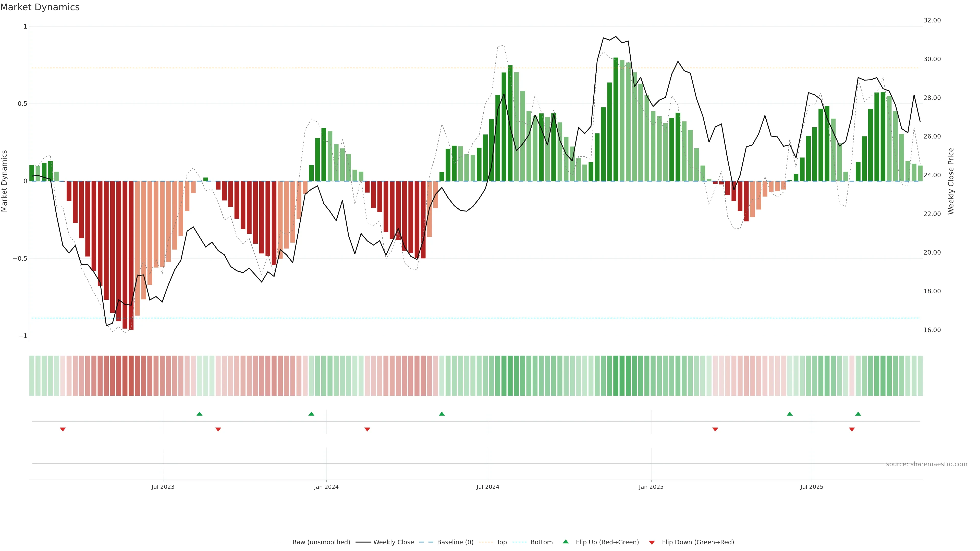Toggle the Top line legend entry
Image resolution: width=980 pixels, height=551 pixels.
pos(501,542)
